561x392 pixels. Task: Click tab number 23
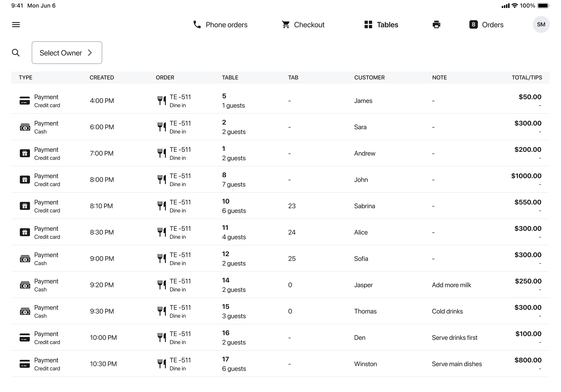click(292, 206)
